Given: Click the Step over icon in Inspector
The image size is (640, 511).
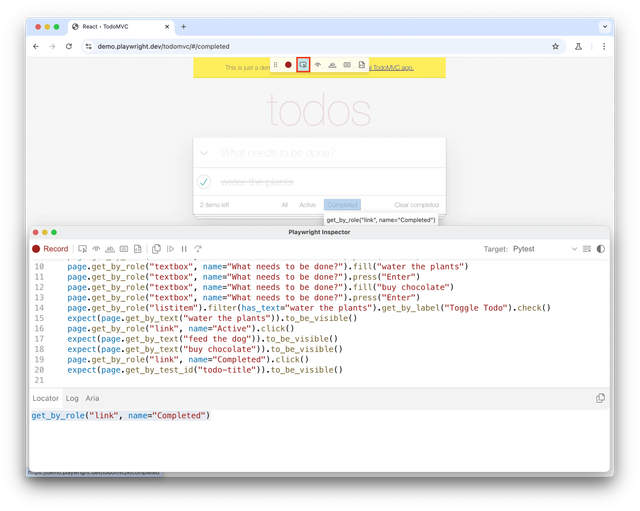Looking at the screenshot, I should pyautogui.click(x=198, y=248).
